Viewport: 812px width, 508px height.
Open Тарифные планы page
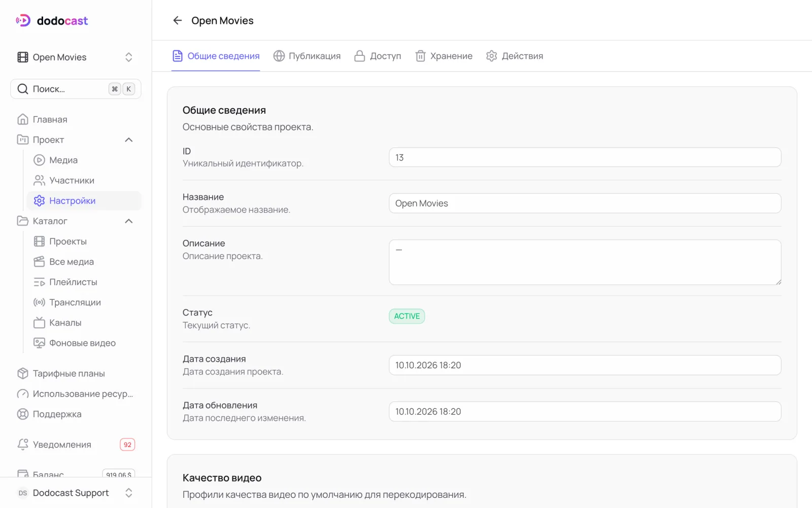[x=76, y=373]
